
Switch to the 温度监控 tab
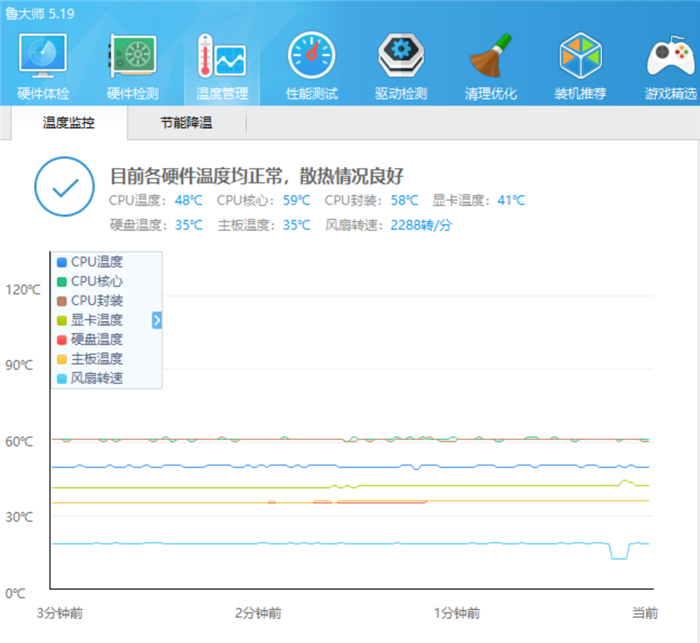tap(70, 124)
